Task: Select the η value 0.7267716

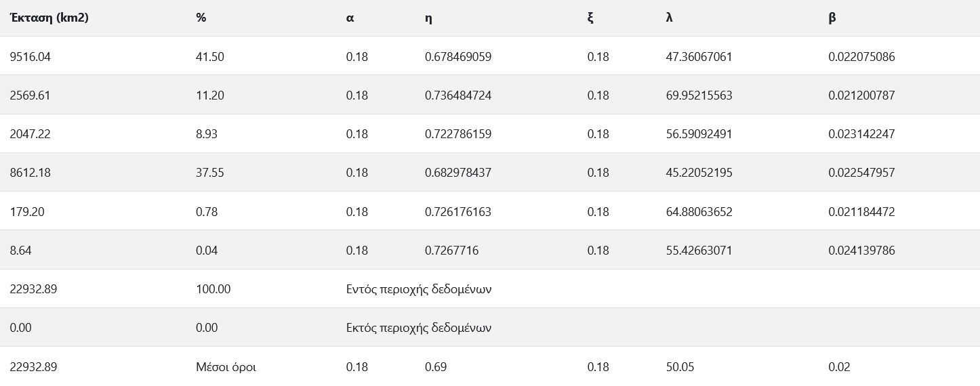Action: coord(451,251)
